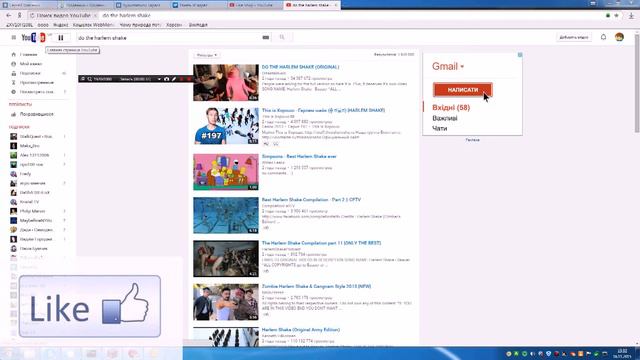Image resolution: width=640 pixels, height=360 pixels.
Task: Open the on-screen keyboard icon in search box
Action: pyautogui.click(x=266, y=38)
